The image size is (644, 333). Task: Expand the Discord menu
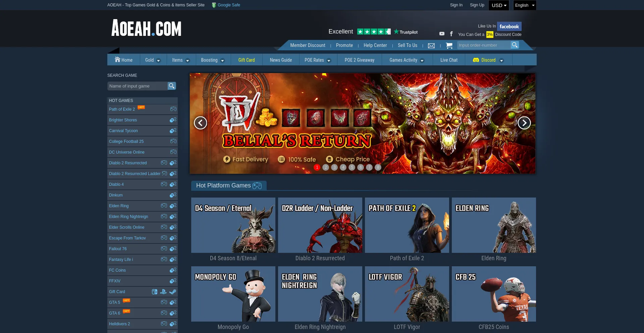click(x=488, y=60)
